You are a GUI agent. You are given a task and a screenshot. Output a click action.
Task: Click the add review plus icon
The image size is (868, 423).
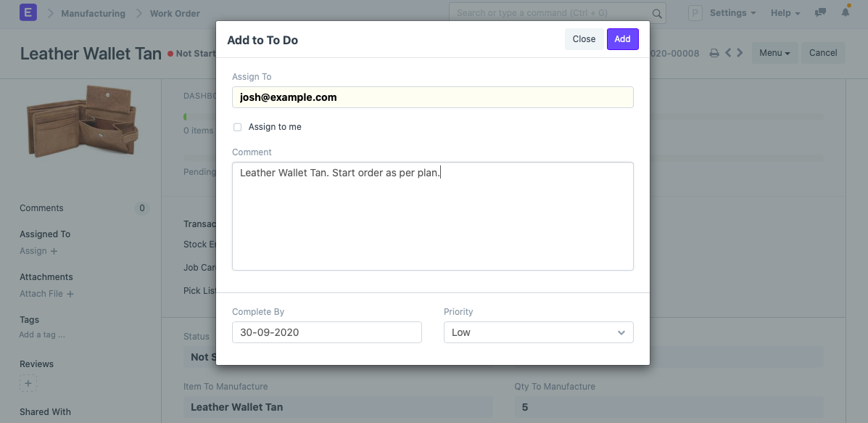tap(28, 383)
